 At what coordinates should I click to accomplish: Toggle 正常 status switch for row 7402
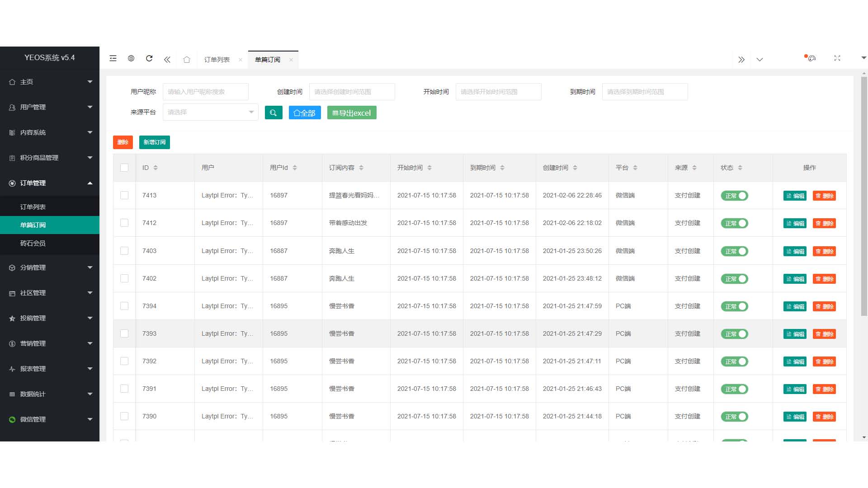[x=734, y=279]
